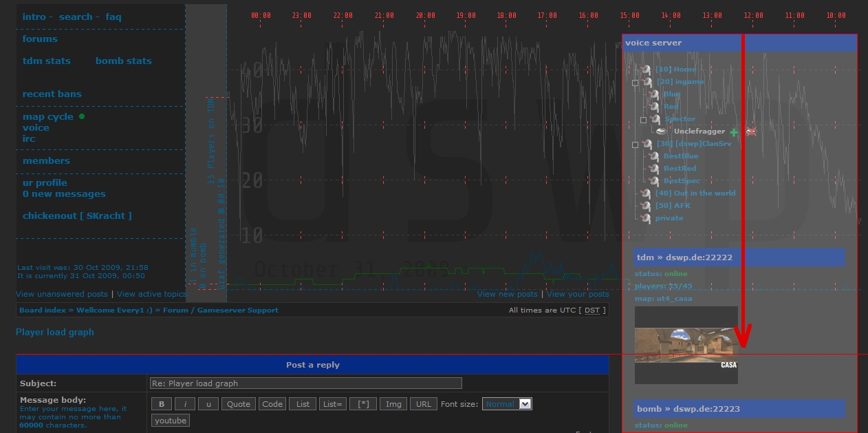Open View unanswered posts link
868x433 pixels.
point(62,294)
